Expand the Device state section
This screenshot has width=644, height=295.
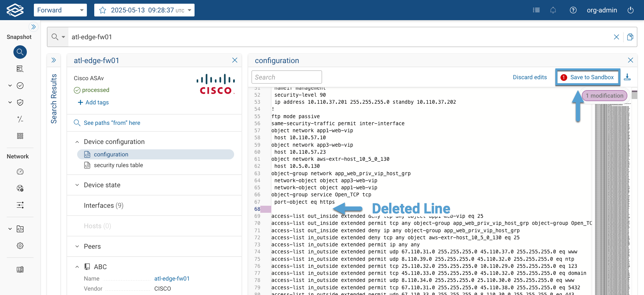point(77,185)
